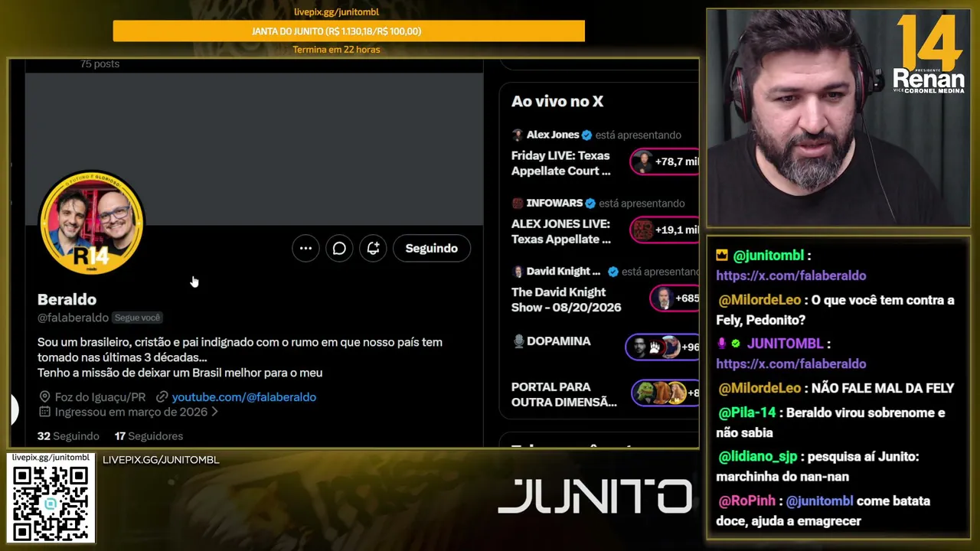Expand join date details via the chevron arrow
The width and height of the screenshot is (980, 551).
215,412
